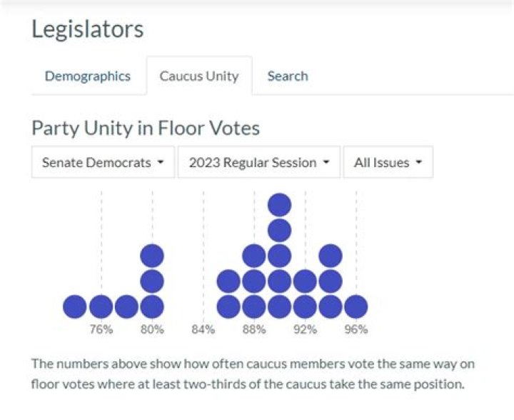Click the single dot at 96%
The height and width of the screenshot is (420, 514).
[356, 306]
